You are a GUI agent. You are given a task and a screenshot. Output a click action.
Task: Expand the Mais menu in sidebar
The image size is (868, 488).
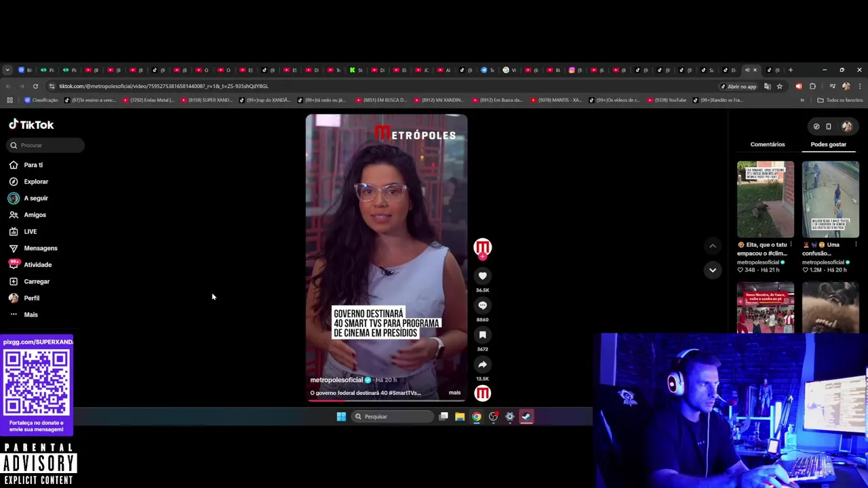tap(24, 314)
